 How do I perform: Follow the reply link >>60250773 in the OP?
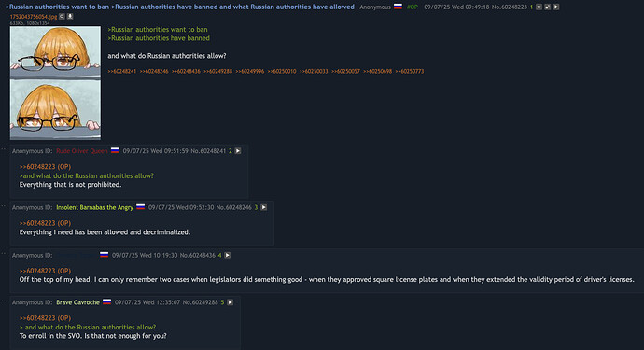tap(410, 72)
